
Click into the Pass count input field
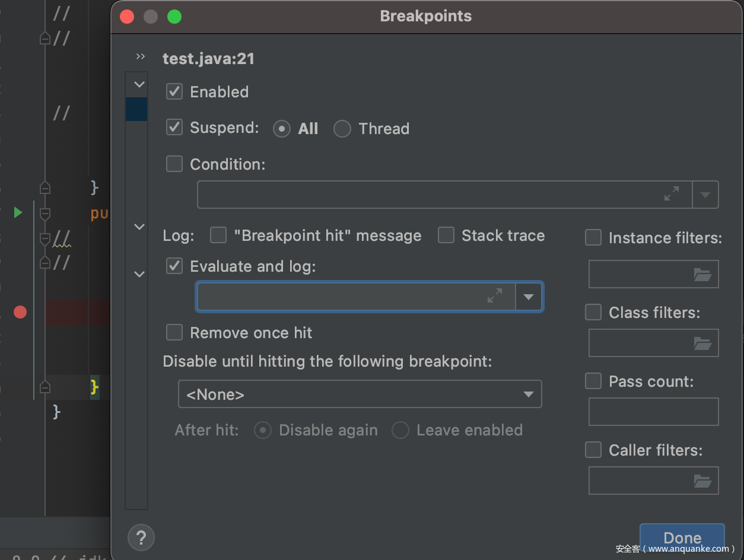pyautogui.click(x=653, y=412)
